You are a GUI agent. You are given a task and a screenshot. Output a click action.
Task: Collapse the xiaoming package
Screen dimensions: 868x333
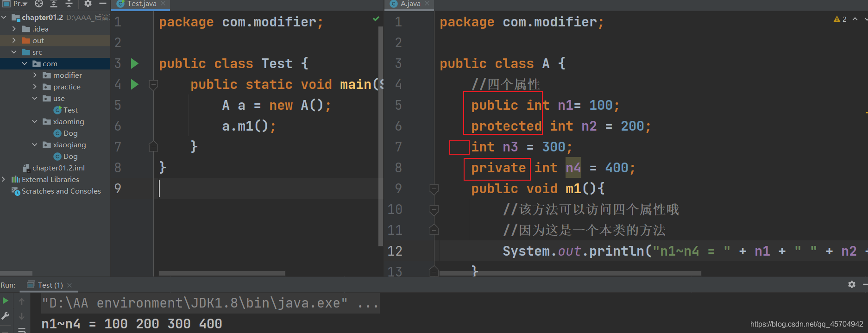tap(35, 122)
